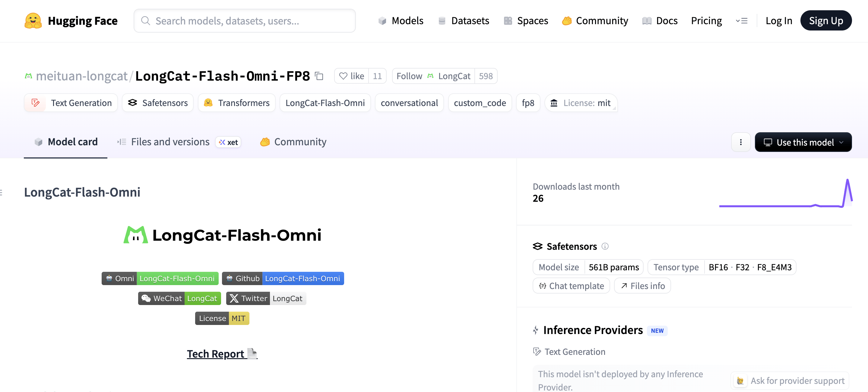Open the three-dot more options menu

click(x=741, y=142)
